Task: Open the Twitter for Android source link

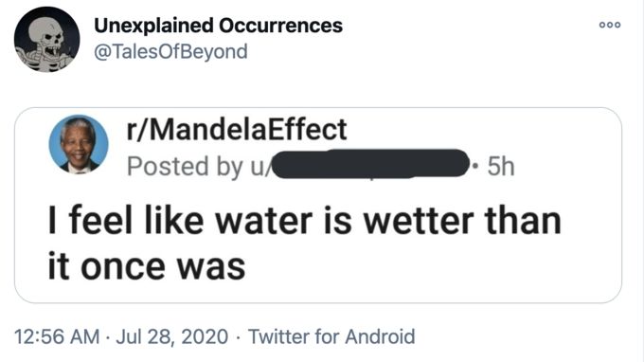Action: click(331, 336)
